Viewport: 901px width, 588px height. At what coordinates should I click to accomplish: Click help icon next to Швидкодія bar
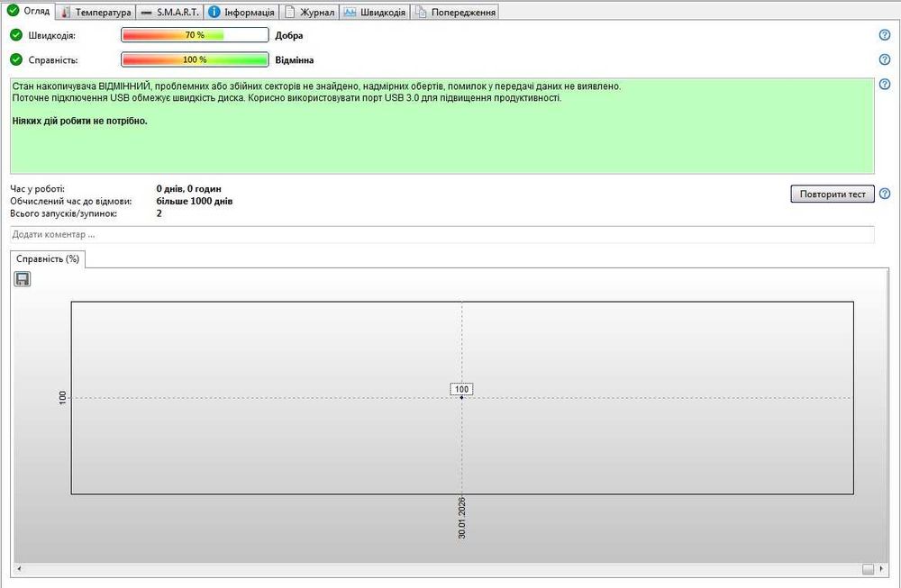coord(885,35)
